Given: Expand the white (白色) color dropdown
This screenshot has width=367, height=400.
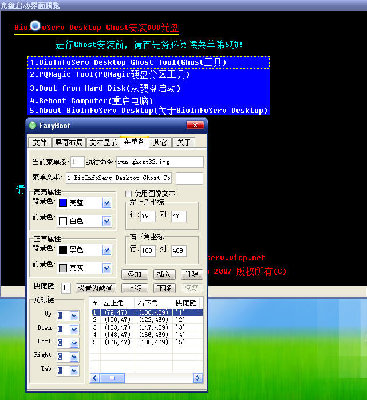Looking at the screenshot, I should tap(106, 221).
